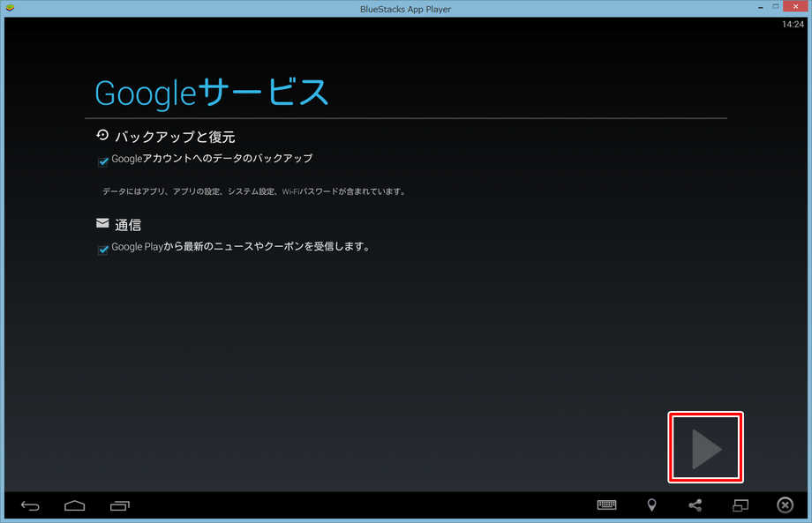The width and height of the screenshot is (812, 523).
Task: Maximize the BlueStacks App Player window
Action: 776,7
